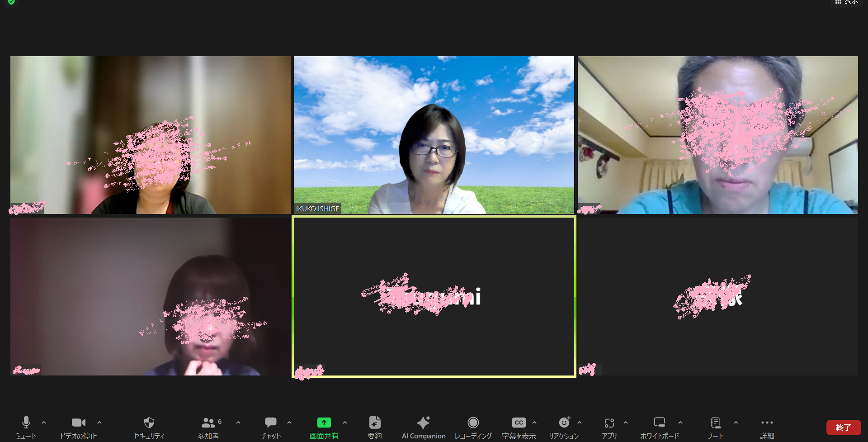Screen dimensions: 868x442
Task: Open the Apps icon
Action: point(609,423)
